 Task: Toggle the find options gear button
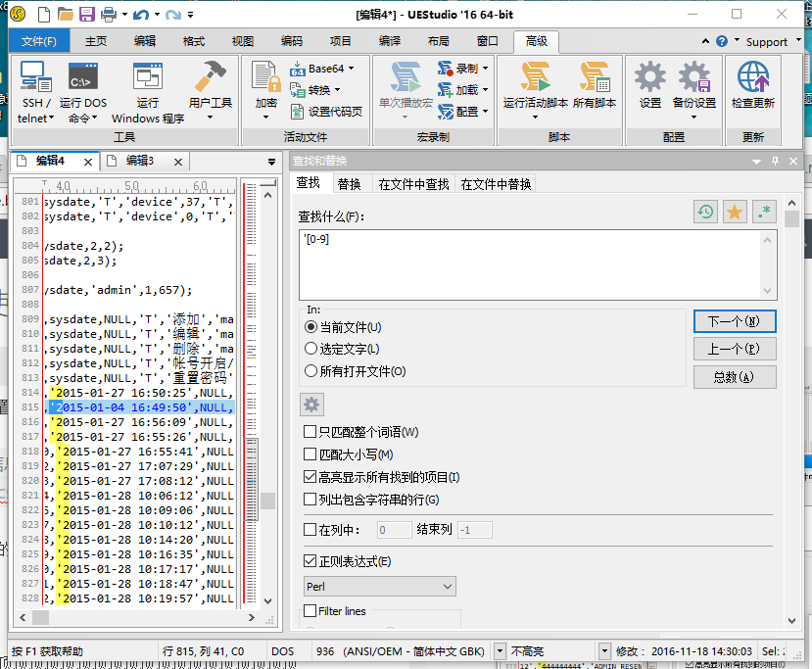pos(311,405)
